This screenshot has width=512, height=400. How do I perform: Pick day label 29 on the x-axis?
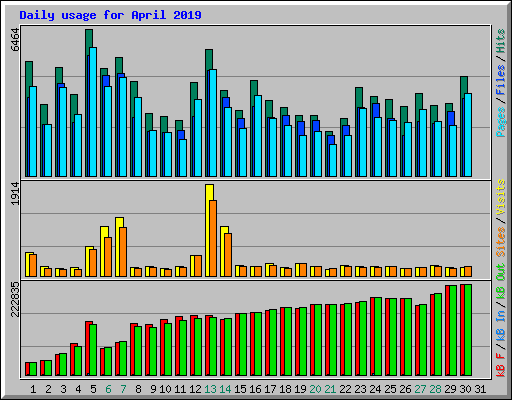(450, 389)
